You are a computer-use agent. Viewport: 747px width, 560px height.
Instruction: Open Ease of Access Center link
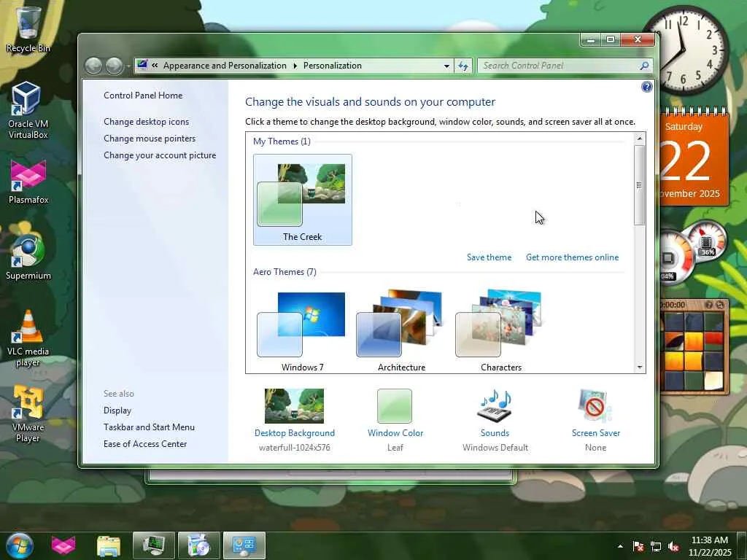(145, 444)
